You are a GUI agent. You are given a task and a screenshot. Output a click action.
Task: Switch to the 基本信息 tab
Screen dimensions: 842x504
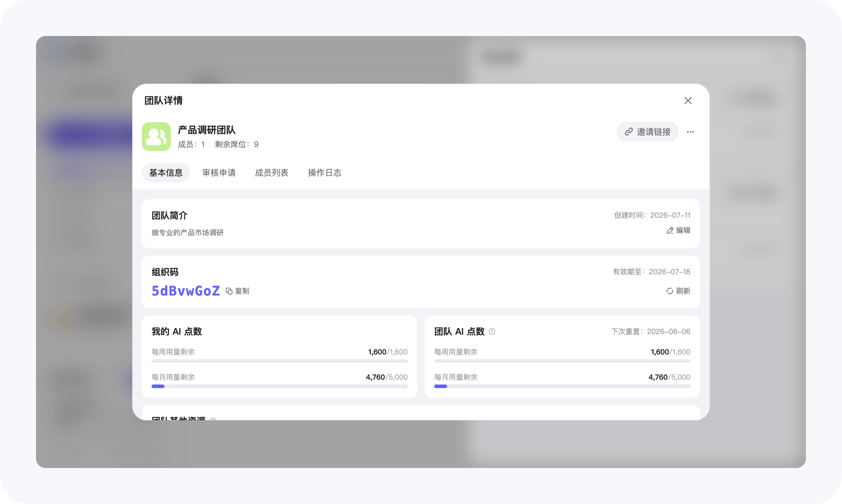tap(166, 173)
